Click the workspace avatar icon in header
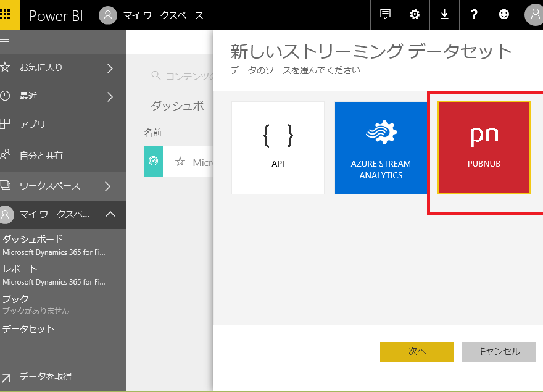543x392 pixels. coord(108,15)
